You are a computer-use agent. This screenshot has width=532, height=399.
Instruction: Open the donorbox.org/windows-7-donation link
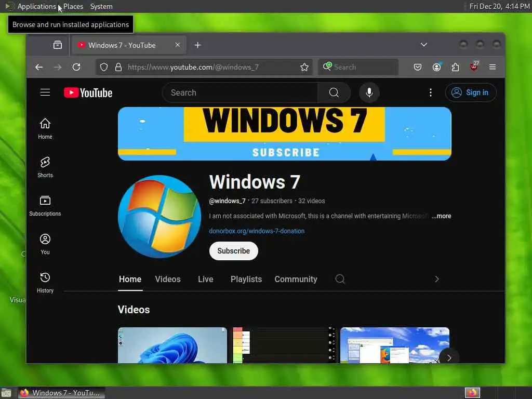(257, 231)
